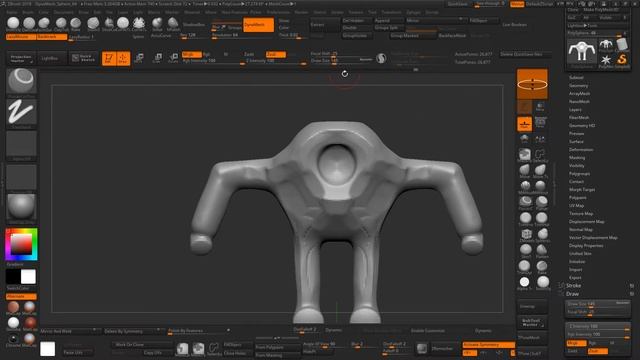Toggle the orange Floor grid button
Viewport: 640px width, 360px height.
click(525, 124)
